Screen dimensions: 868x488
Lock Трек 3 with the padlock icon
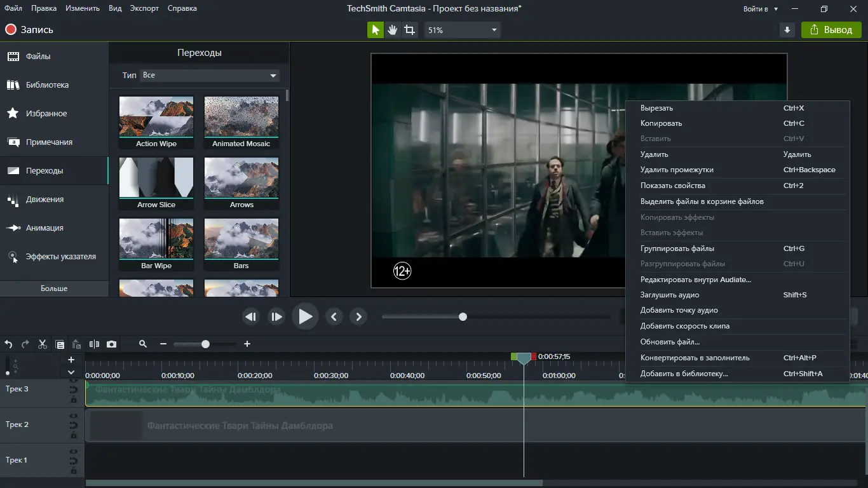pyautogui.click(x=74, y=398)
